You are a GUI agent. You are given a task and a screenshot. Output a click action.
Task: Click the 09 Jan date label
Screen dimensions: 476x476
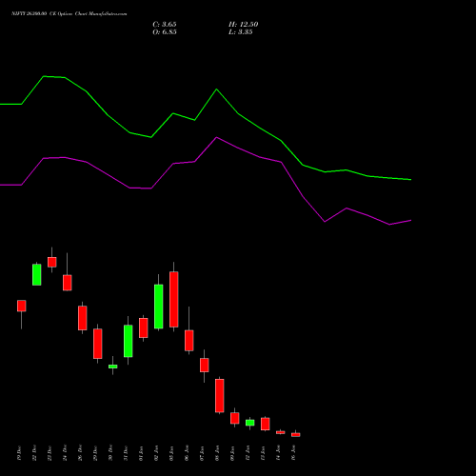coord(232,453)
